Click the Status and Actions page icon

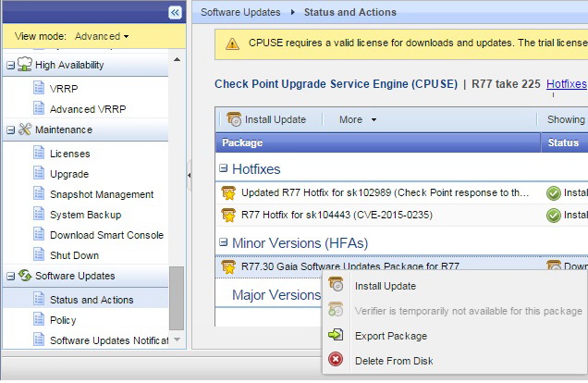[39, 299]
